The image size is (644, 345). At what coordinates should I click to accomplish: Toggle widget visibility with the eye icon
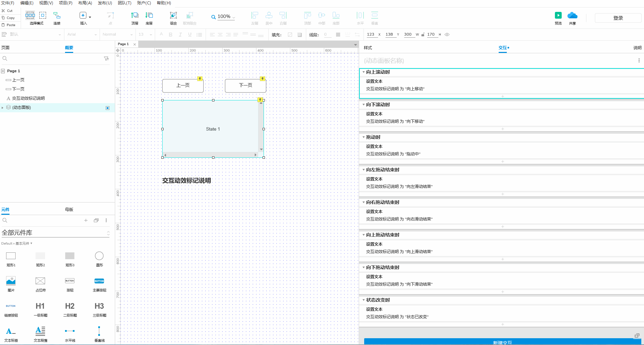[447, 35]
